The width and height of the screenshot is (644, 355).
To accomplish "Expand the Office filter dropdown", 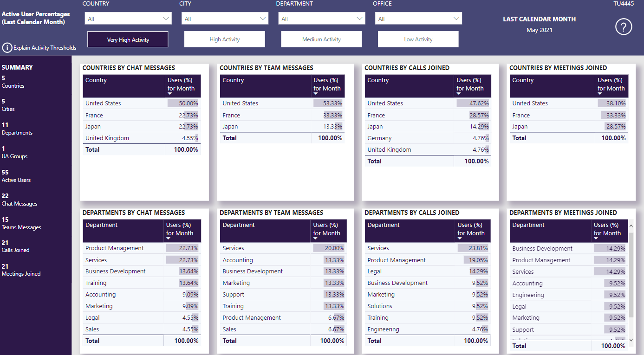I will (x=418, y=19).
